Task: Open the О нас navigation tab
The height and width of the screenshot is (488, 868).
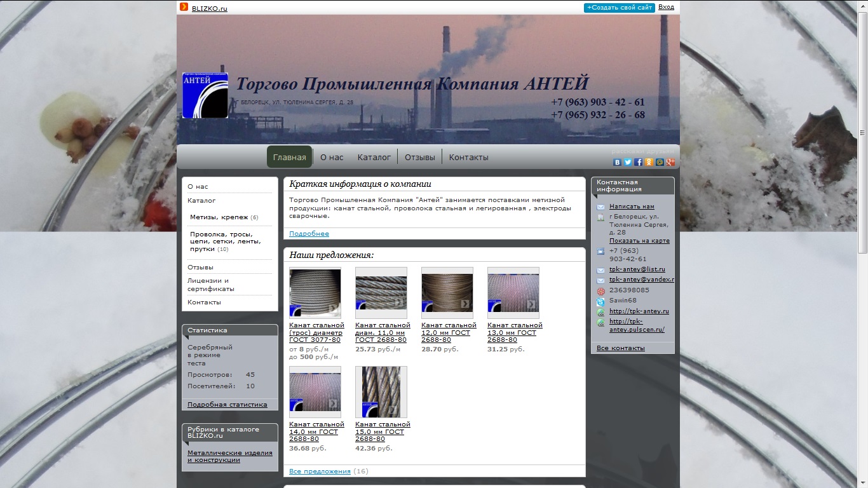Action: click(332, 157)
